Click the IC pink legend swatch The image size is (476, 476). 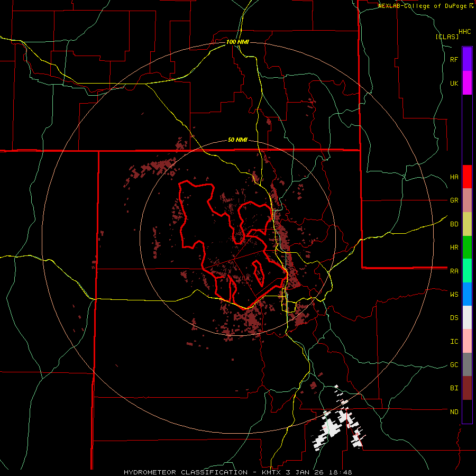(467, 341)
